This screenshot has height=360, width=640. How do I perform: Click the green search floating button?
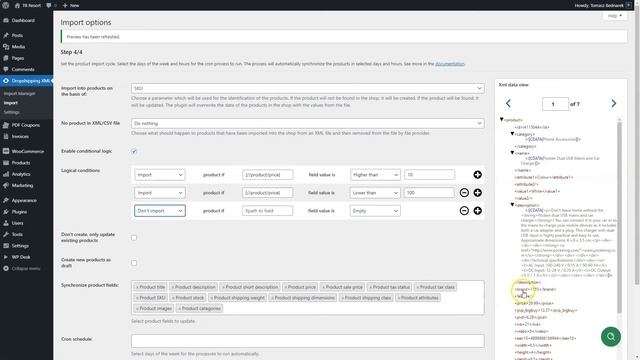tap(611, 337)
